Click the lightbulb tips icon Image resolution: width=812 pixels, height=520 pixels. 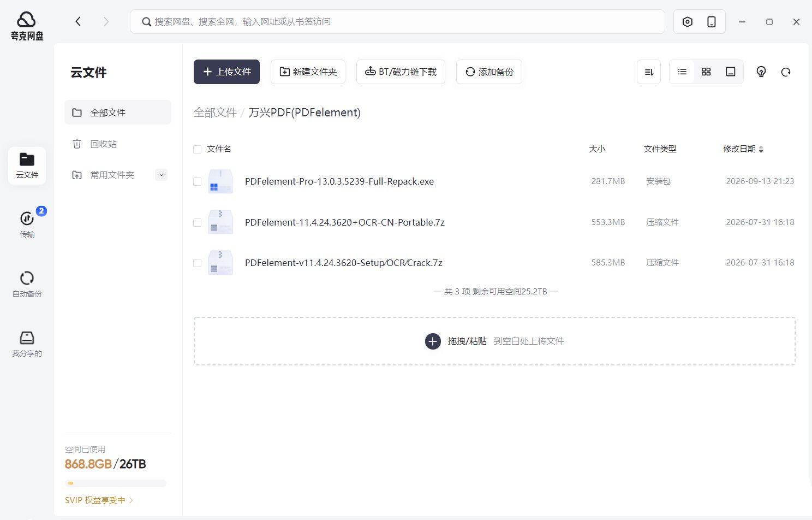click(x=761, y=72)
